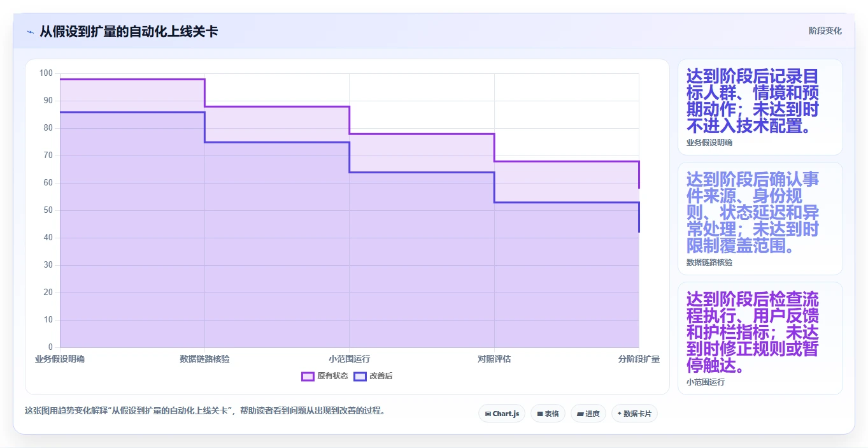
Task: Toggle the 改善后 legend entry
Action: [373, 376]
